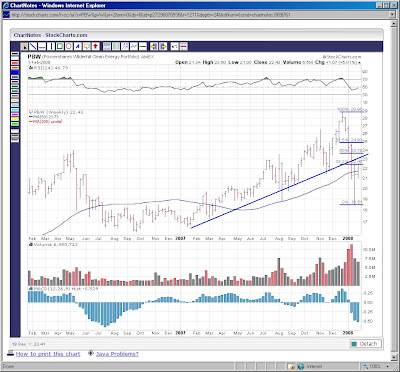Viewport: 400px width, 372px height.
Task: Click the MA(200) legend label
Action: point(45,122)
